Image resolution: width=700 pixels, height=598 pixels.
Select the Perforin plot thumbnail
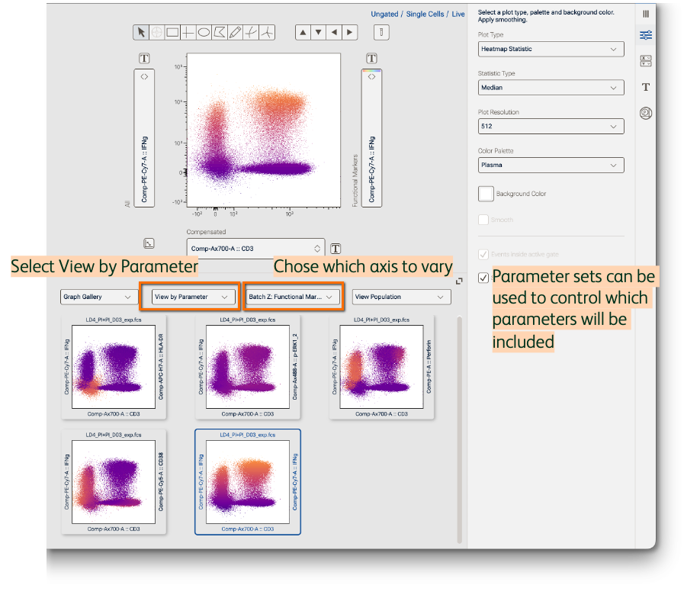[381, 367]
